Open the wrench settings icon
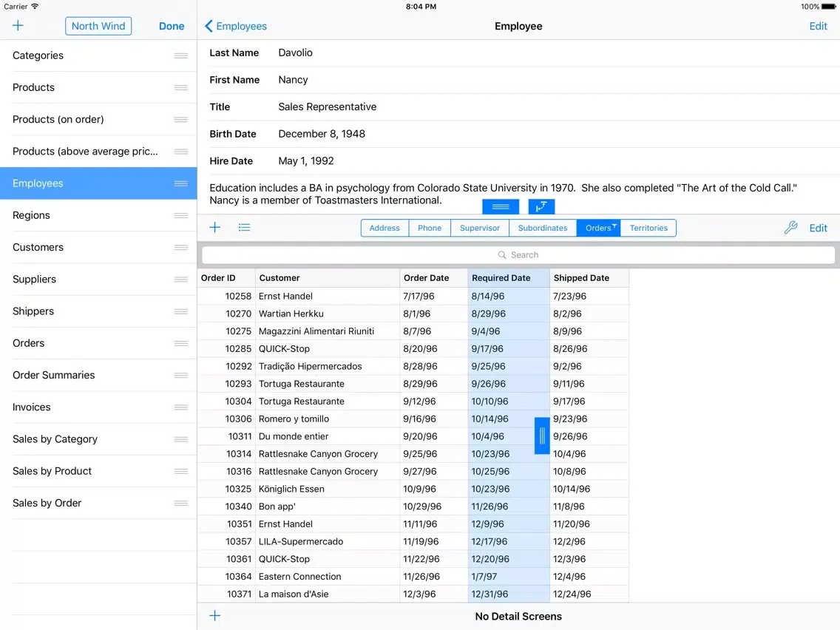Image resolution: width=840 pixels, height=630 pixels. click(790, 228)
